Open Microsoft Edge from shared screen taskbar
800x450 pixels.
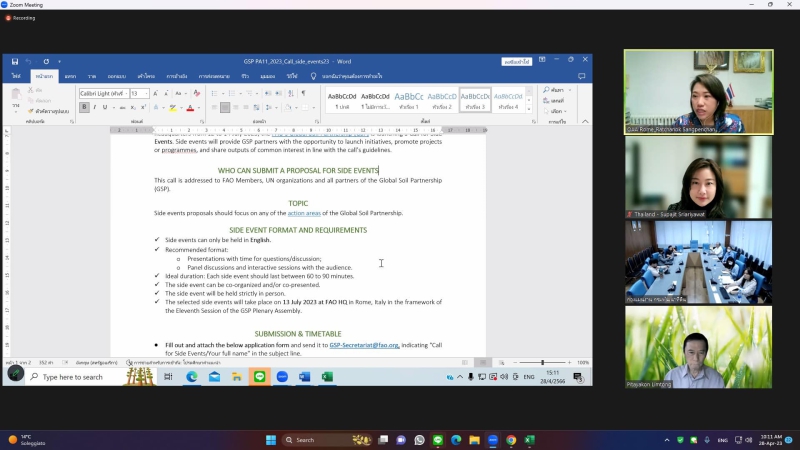click(x=192, y=377)
